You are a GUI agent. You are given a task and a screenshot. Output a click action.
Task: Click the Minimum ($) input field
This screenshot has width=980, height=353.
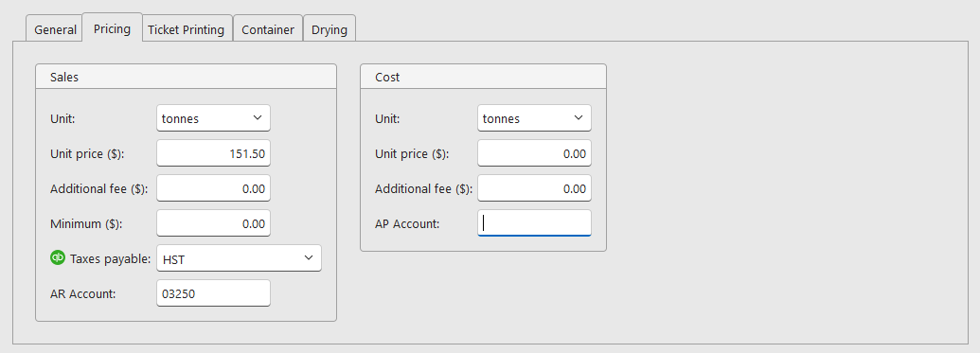[x=213, y=223]
